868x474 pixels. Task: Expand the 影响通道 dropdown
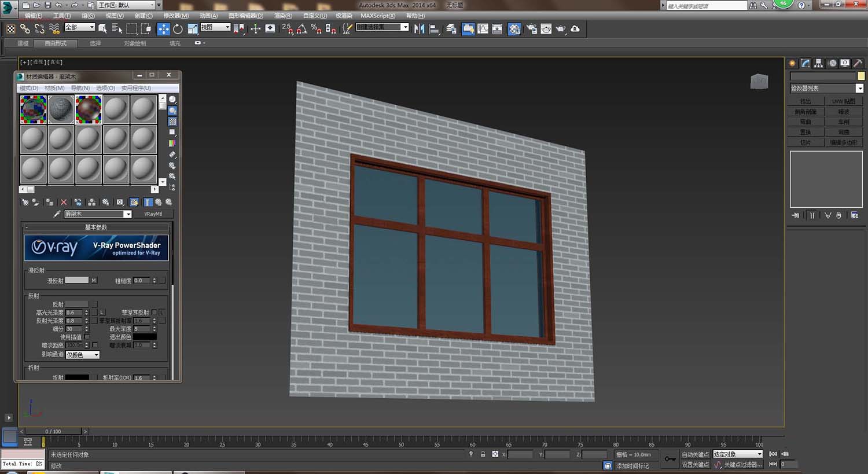(x=83, y=355)
